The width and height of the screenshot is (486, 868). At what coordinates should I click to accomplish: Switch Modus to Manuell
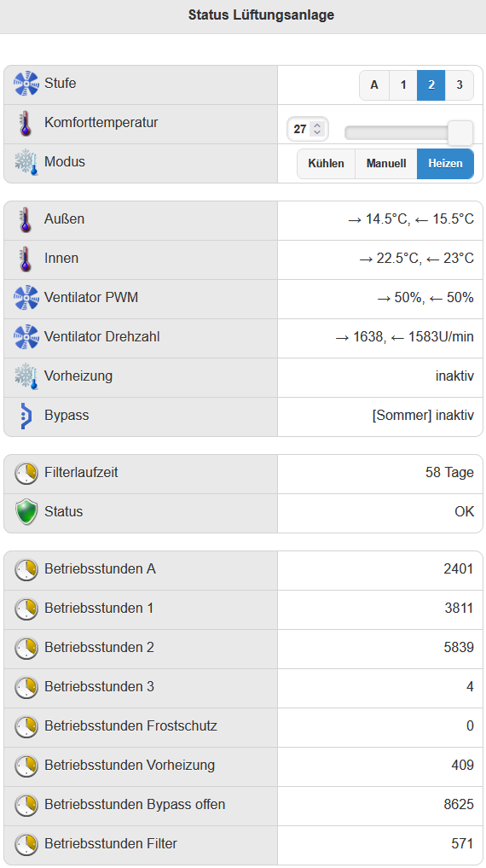(x=386, y=164)
